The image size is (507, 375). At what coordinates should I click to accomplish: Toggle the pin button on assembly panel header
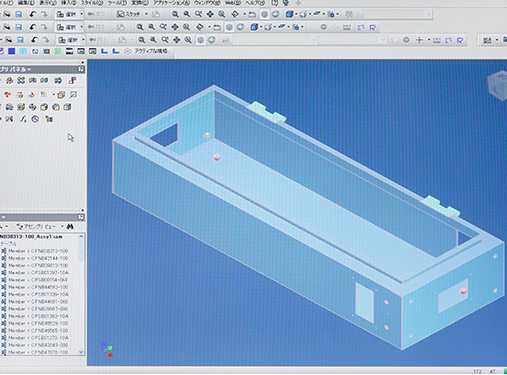tap(81, 217)
